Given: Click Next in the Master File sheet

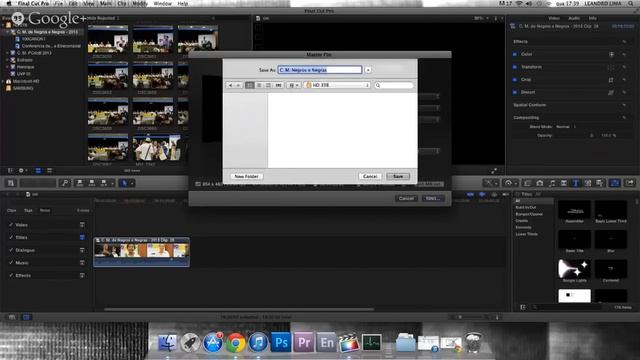Looking at the screenshot, I should pyautogui.click(x=433, y=198).
